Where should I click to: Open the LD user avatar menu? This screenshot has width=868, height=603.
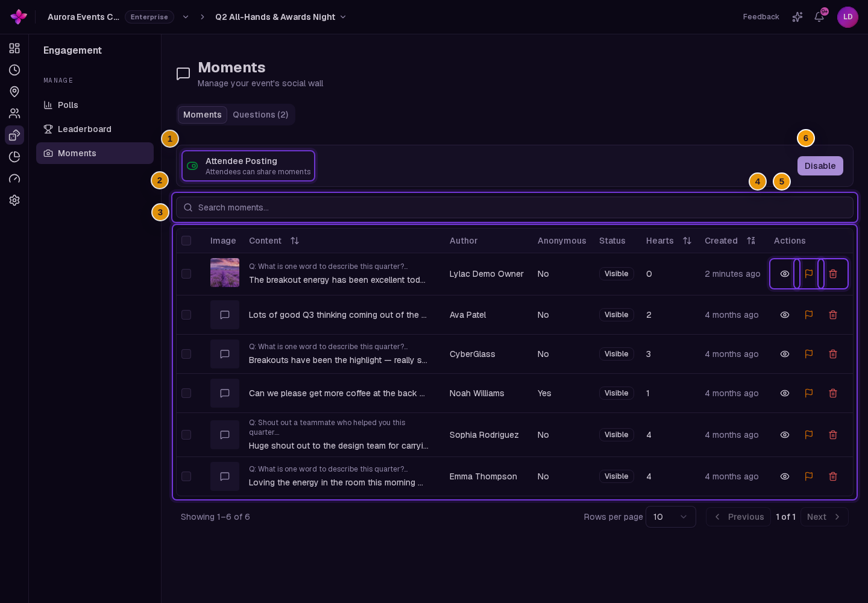848,17
